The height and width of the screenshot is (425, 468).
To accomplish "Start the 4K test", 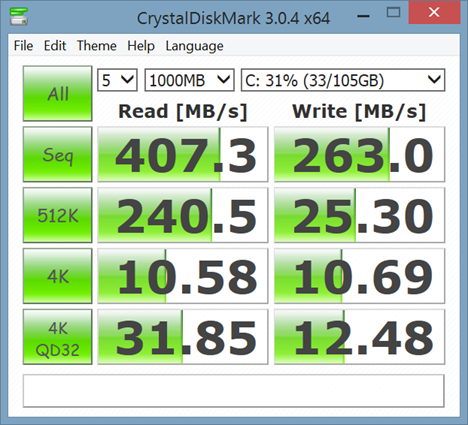I will coord(58,276).
